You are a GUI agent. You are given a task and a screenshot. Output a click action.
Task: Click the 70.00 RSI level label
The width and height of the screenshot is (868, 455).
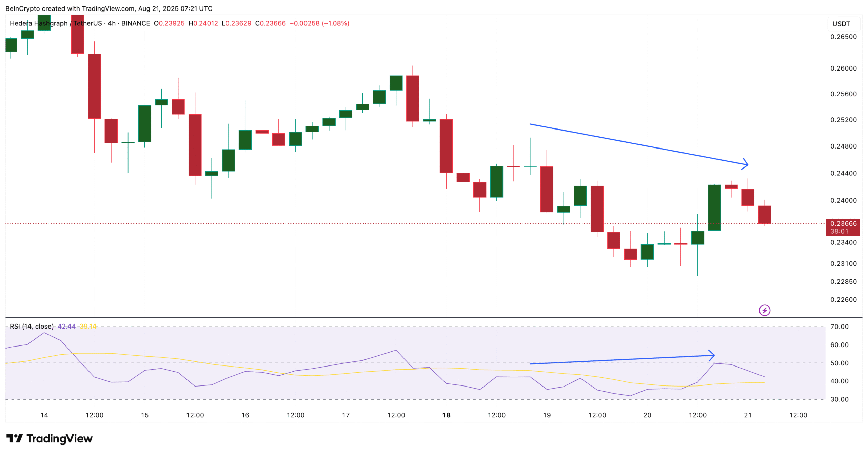tap(840, 327)
